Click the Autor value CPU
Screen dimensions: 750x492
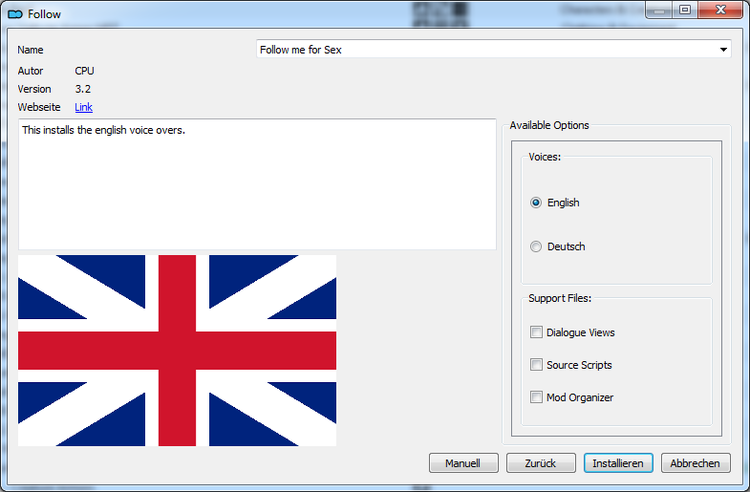pyautogui.click(x=85, y=71)
